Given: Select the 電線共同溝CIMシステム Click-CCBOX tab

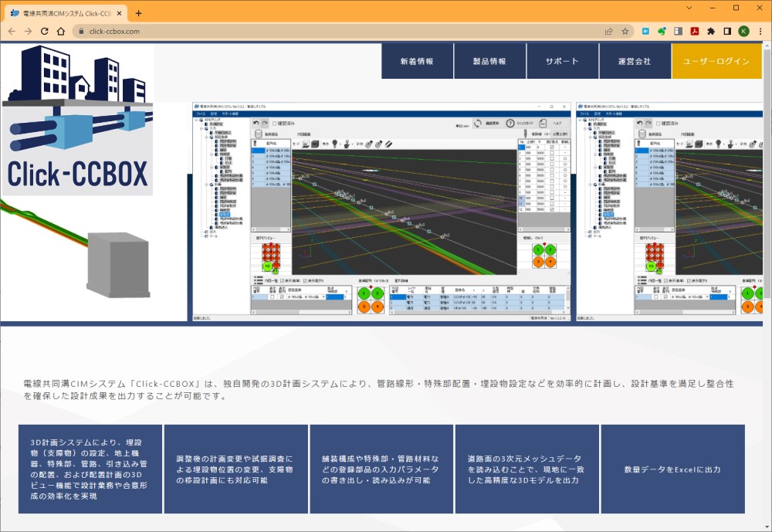Looking at the screenshot, I should pos(66,13).
